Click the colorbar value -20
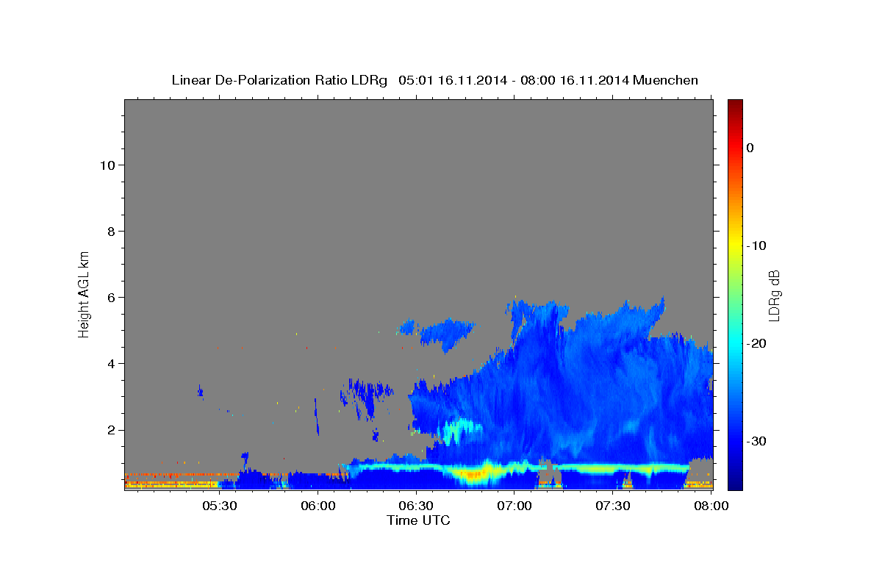882x588 pixels. [757, 343]
